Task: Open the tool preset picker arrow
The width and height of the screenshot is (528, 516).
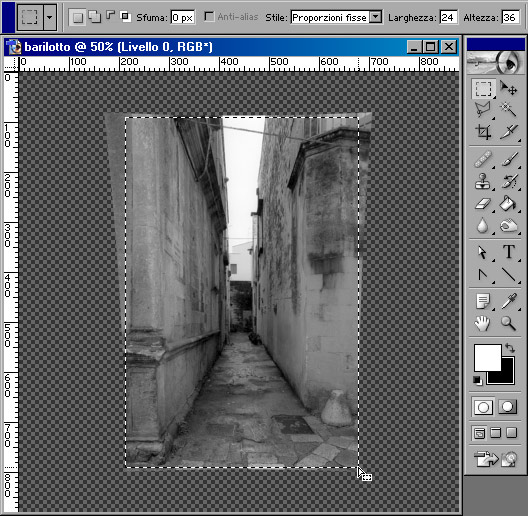Action: [x=50, y=17]
